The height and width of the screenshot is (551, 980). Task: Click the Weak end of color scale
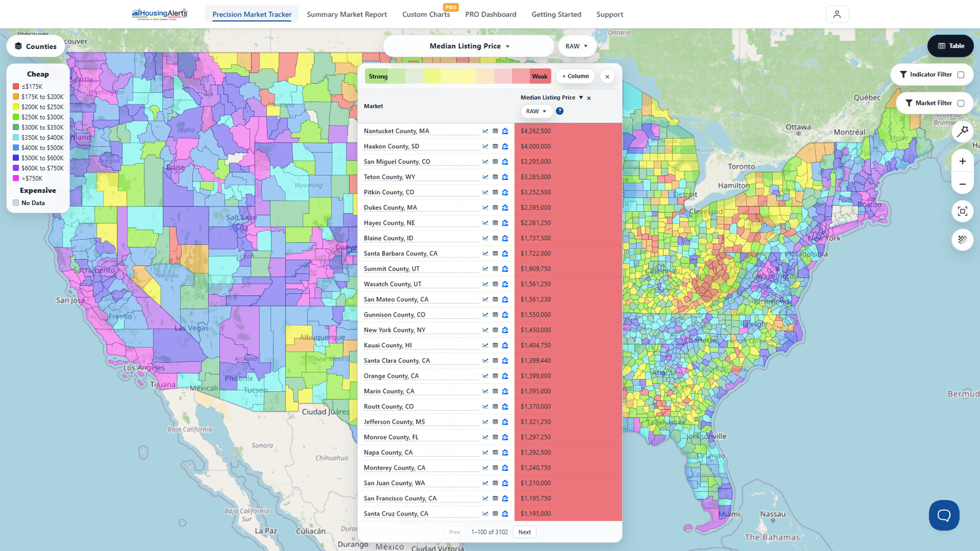click(540, 77)
